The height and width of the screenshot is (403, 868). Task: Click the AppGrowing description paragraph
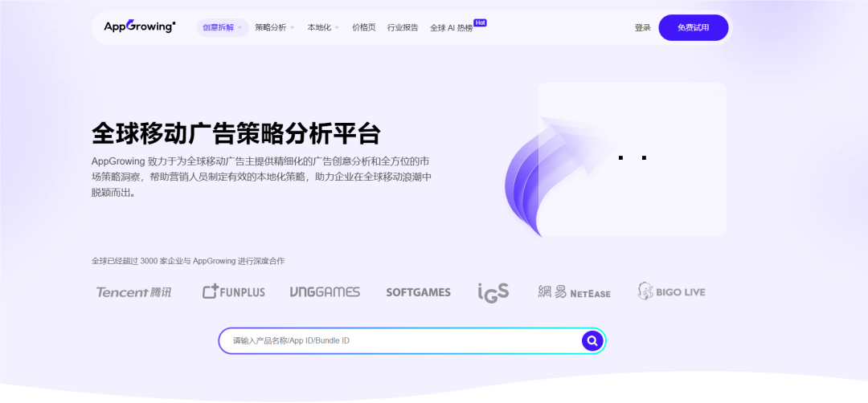(261, 177)
